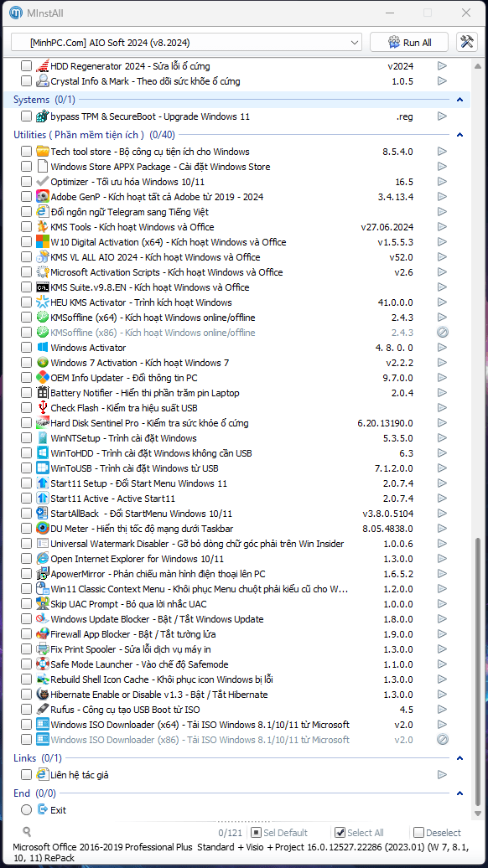
Task: Click the KMS Tools icon
Action: coord(43,227)
